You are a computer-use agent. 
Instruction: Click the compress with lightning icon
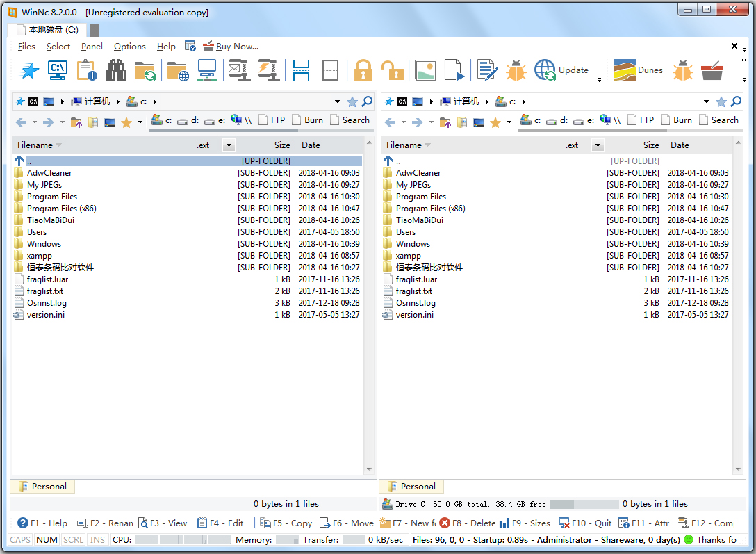268,70
